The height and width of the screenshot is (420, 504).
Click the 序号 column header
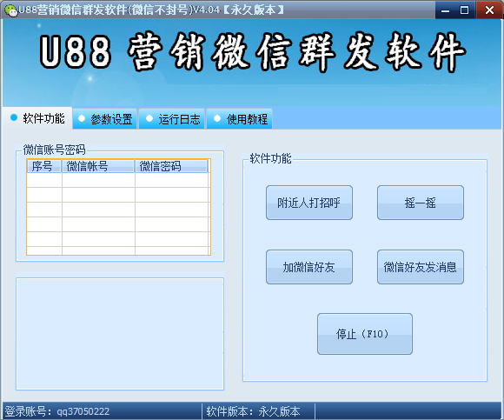point(44,166)
